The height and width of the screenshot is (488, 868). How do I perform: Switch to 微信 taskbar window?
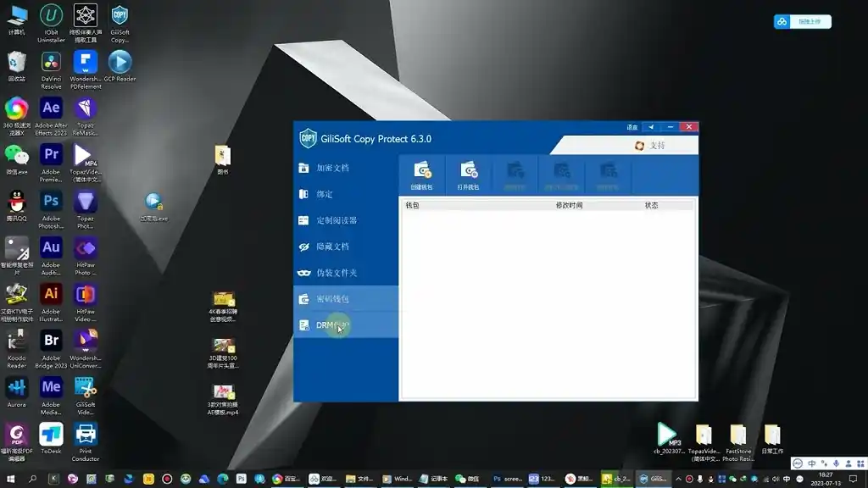tap(468, 479)
